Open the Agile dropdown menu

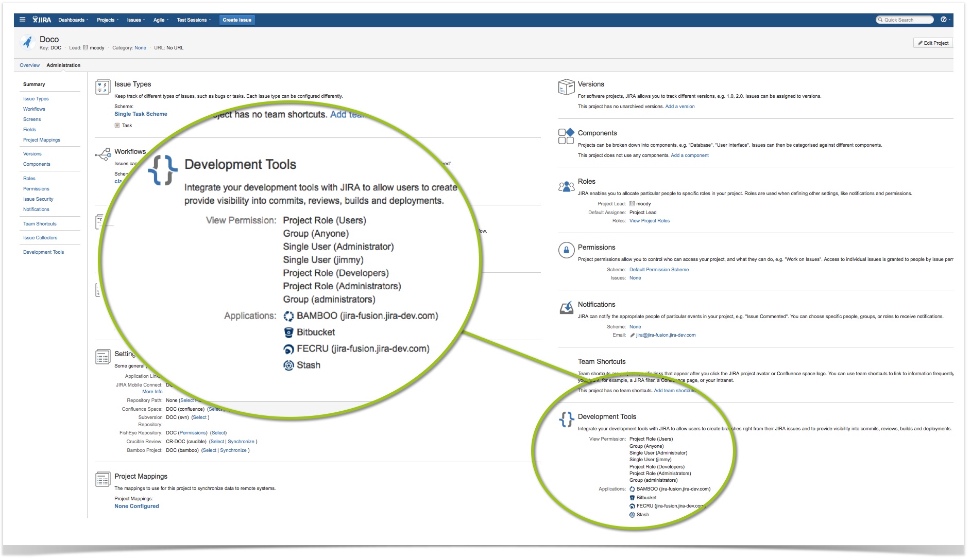(161, 20)
